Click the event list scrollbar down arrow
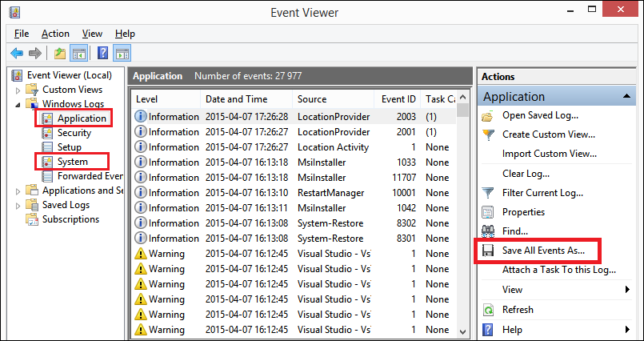644x341 pixels. pos(463,331)
